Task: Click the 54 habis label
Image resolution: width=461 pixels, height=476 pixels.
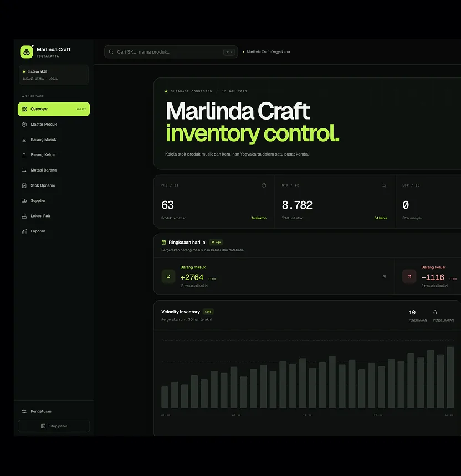Action: coord(381,218)
